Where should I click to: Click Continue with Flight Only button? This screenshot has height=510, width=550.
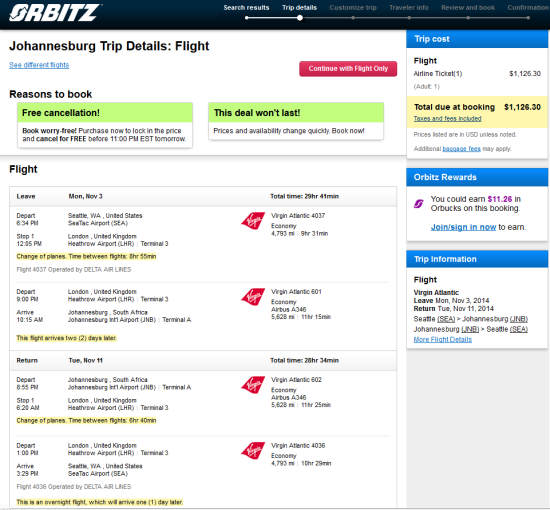pos(348,69)
